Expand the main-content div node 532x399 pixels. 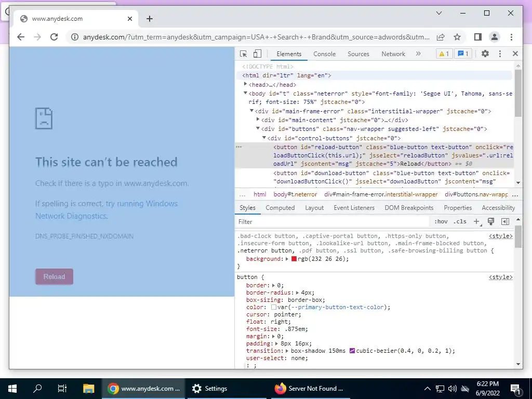coord(258,119)
